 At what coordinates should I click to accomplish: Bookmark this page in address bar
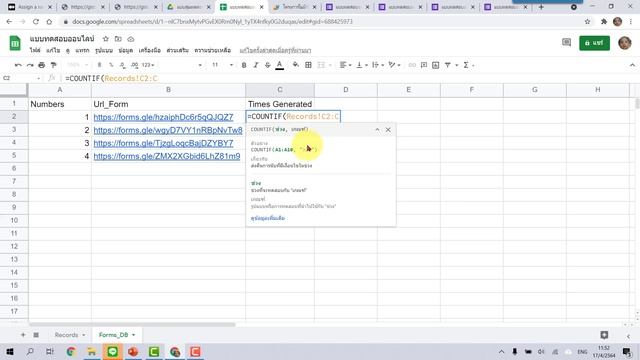(587, 22)
